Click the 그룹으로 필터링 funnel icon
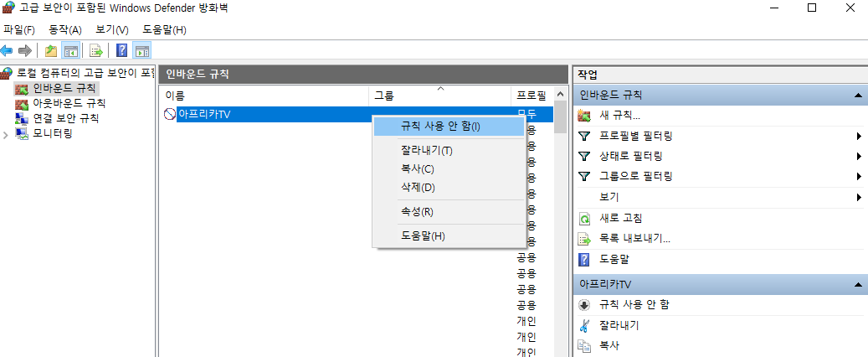This screenshot has height=357, width=868. 584,177
